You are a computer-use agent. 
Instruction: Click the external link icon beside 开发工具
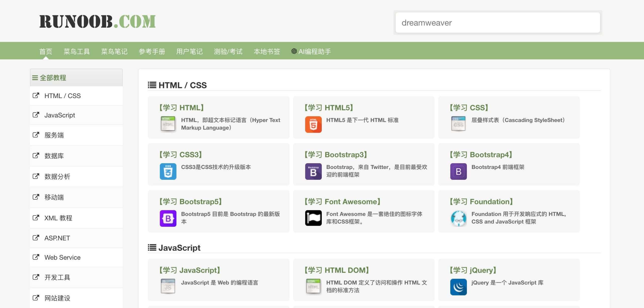[x=36, y=277]
